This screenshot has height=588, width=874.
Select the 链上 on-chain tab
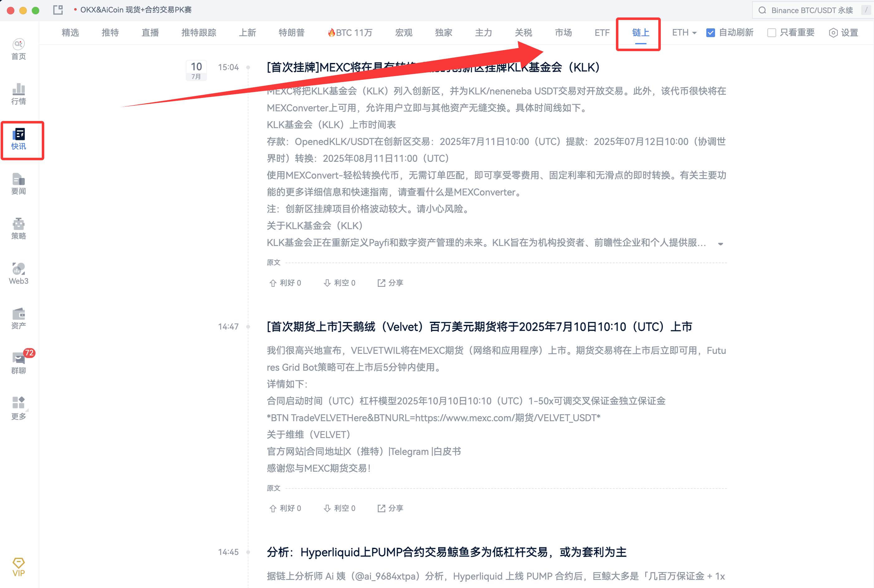641,33
